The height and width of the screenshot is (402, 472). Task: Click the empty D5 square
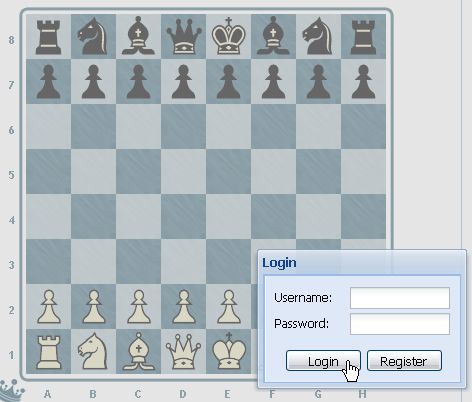[183, 172]
